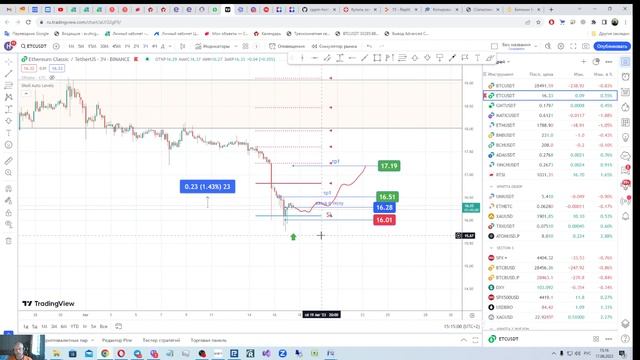Select the Fibonacci retracement tool in the left toolbar
The height and width of the screenshot is (360, 640).
click(9, 85)
